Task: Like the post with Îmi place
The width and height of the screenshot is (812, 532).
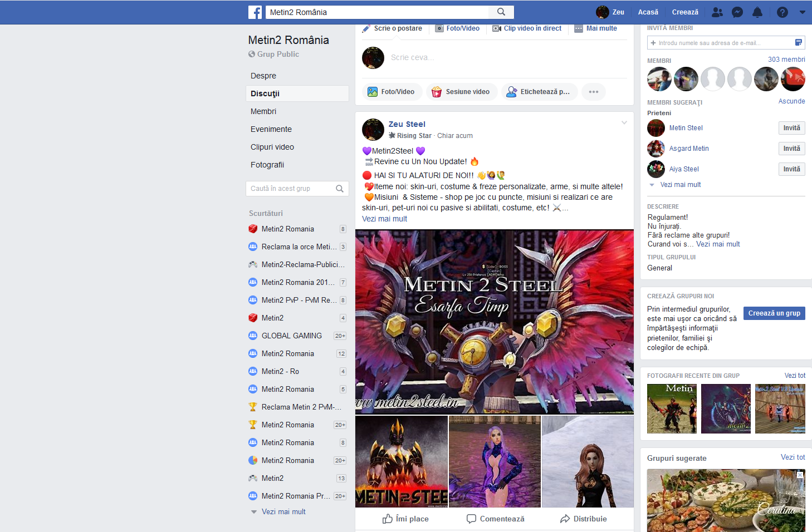Action: (x=405, y=519)
